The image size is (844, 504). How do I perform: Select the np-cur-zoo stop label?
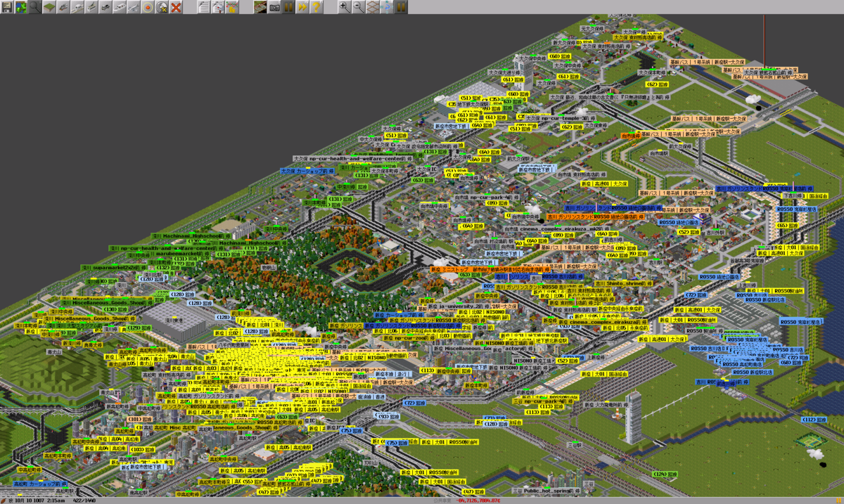coord(409,337)
